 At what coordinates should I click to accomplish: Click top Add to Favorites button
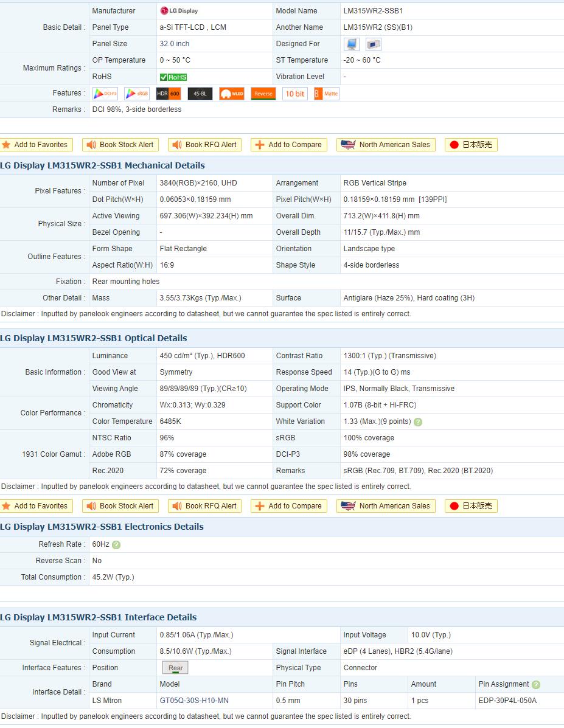point(36,145)
